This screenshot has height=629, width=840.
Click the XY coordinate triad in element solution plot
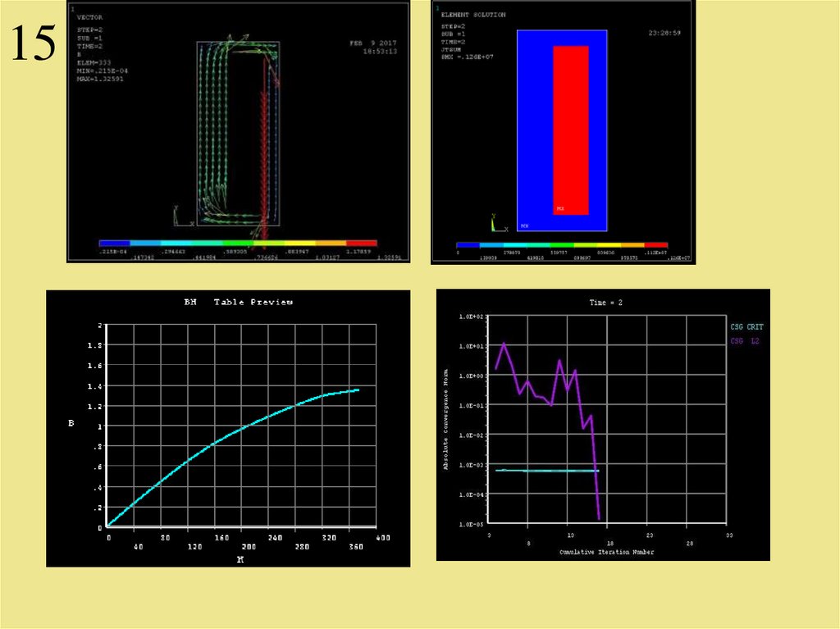point(495,223)
